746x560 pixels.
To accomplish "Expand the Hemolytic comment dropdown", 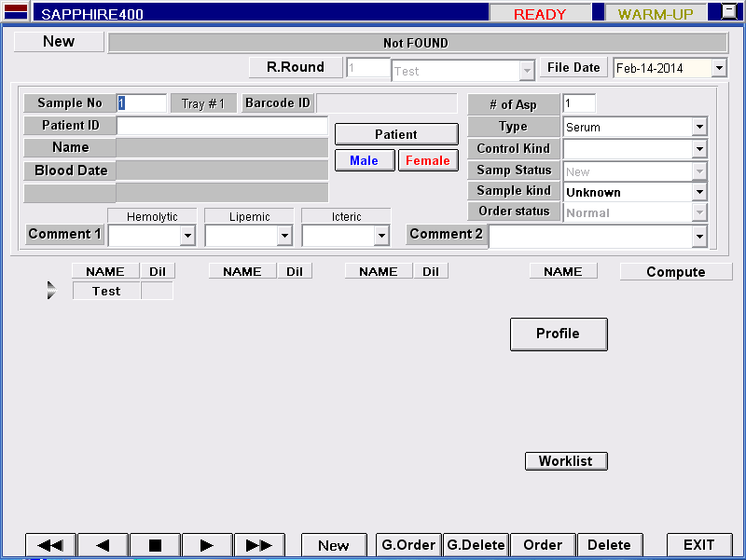I will click(187, 237).
